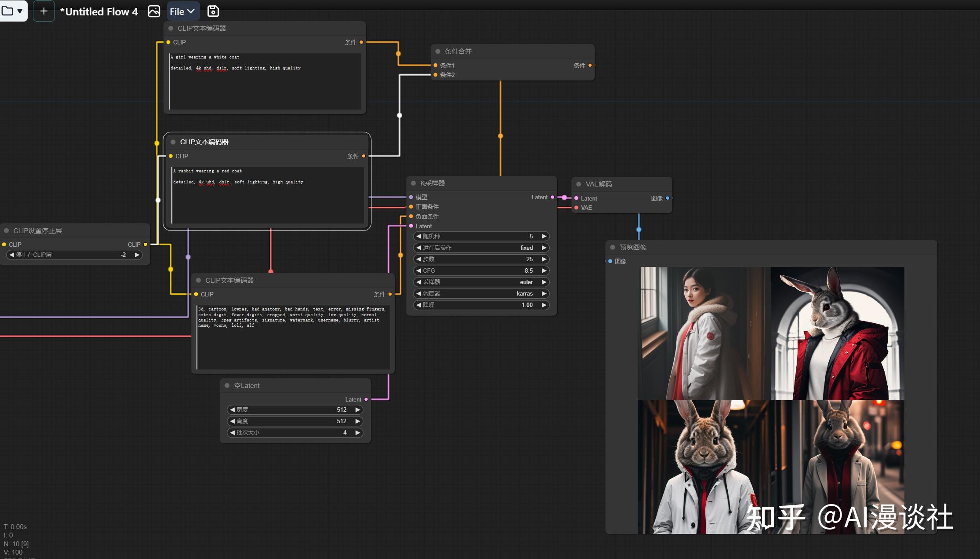
Task: Click the Untitled Flow 4 title
Action: coord(99,12)
